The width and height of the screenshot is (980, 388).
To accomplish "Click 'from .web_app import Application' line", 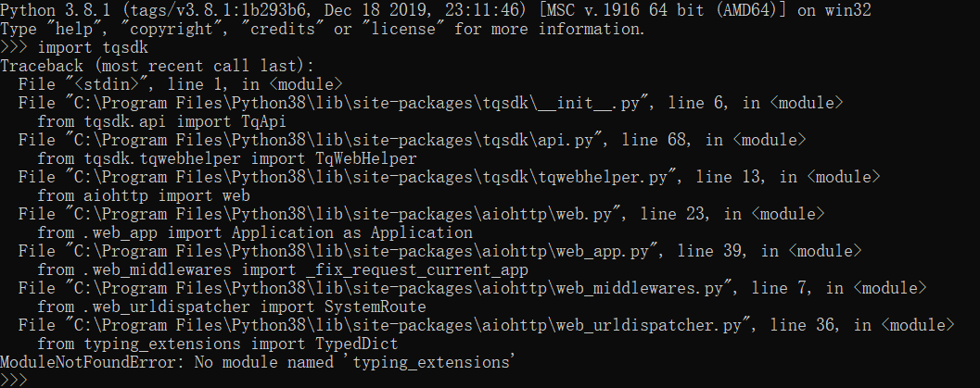I will click(x=255, y=232).
